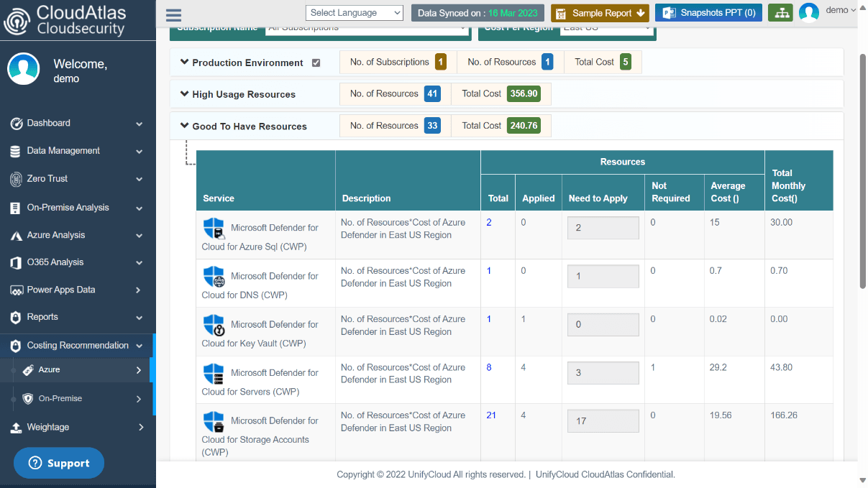Click the High Usage Total Cost 356.90 badge
Viewport: 868px width, 488px height.
[x=524, y=93]
